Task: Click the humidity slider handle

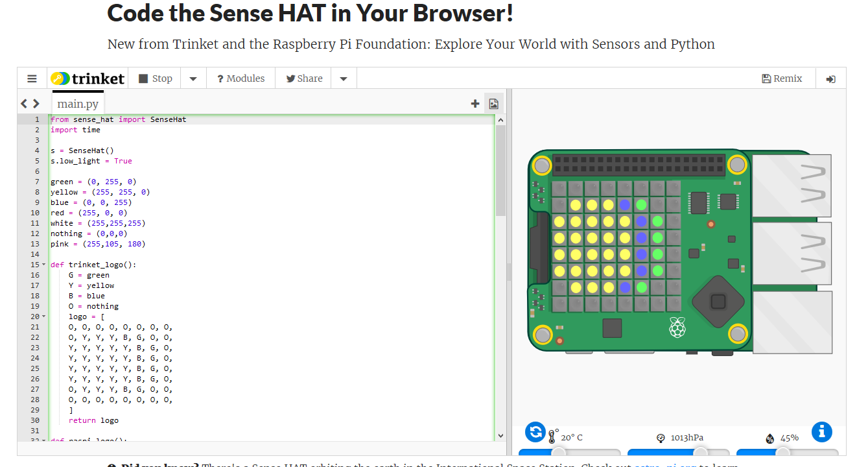Action: point(783,453)
